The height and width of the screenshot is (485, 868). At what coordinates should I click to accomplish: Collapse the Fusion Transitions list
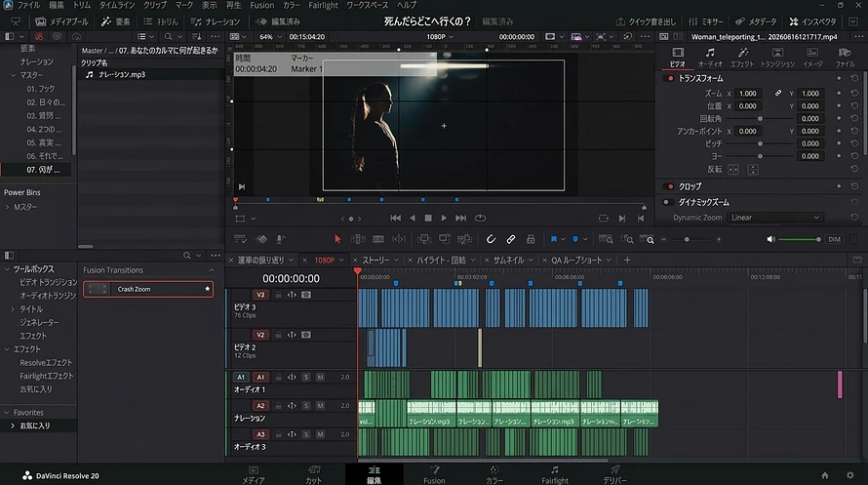(212, 270)
